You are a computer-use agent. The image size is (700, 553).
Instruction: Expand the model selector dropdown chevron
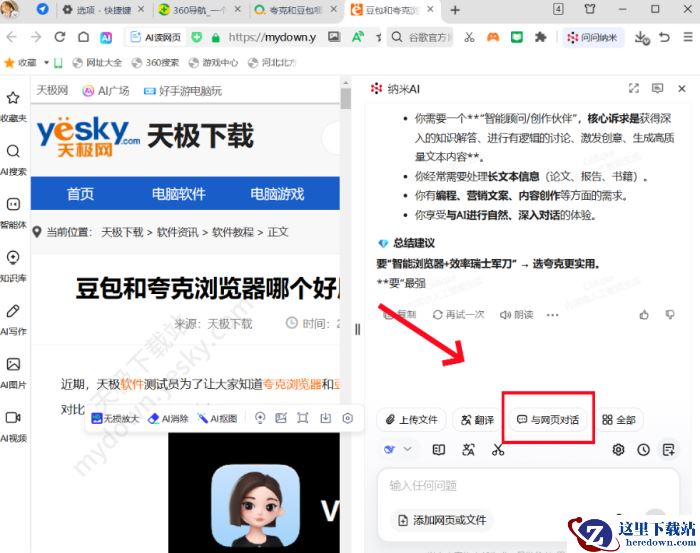(408, 449)
